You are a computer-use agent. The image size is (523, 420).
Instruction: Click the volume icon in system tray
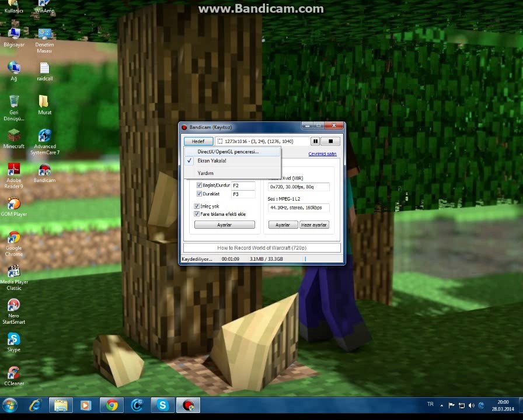point(471,405)
